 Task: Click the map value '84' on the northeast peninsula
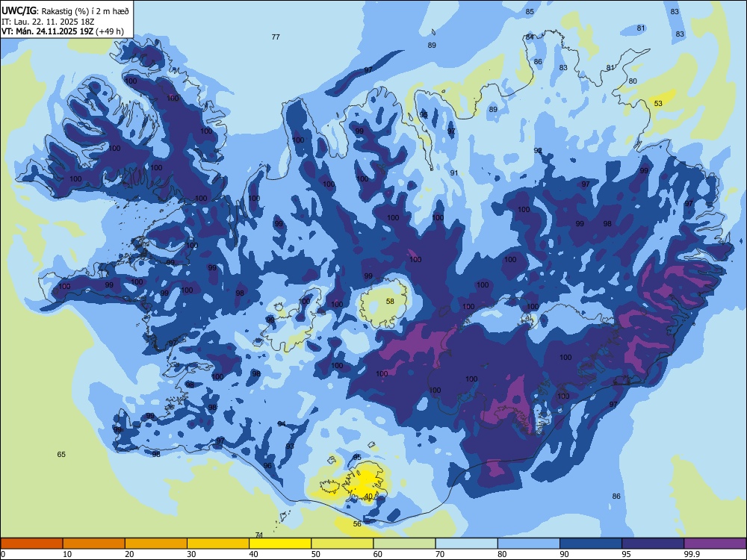(530, 37)
